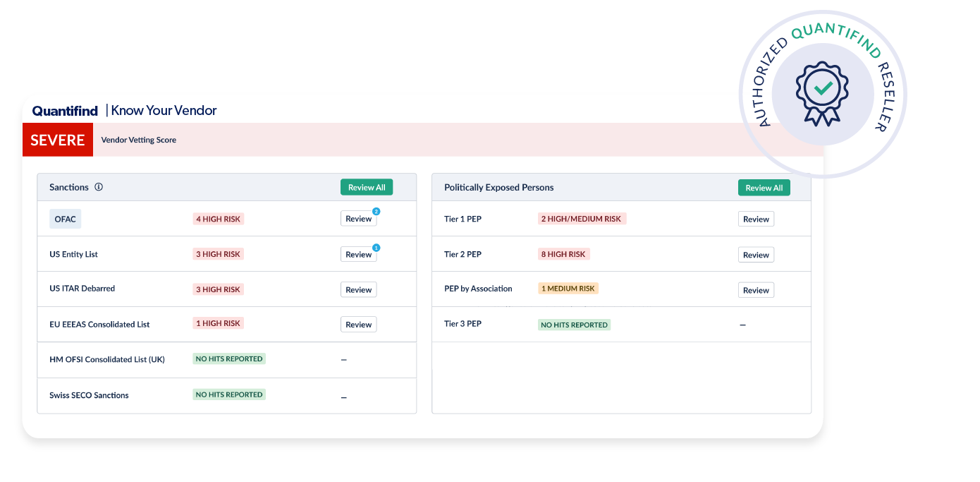Click the US ITAR Debarred 3 HIGH RISK badge
This screenshot has width=980, height=482.
point(218,289)
